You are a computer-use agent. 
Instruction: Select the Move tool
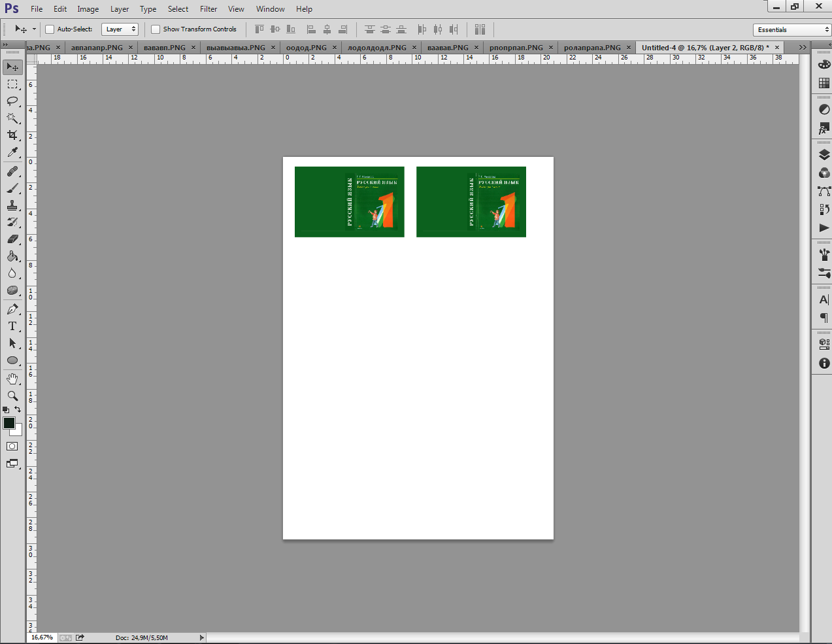[12, 67]
